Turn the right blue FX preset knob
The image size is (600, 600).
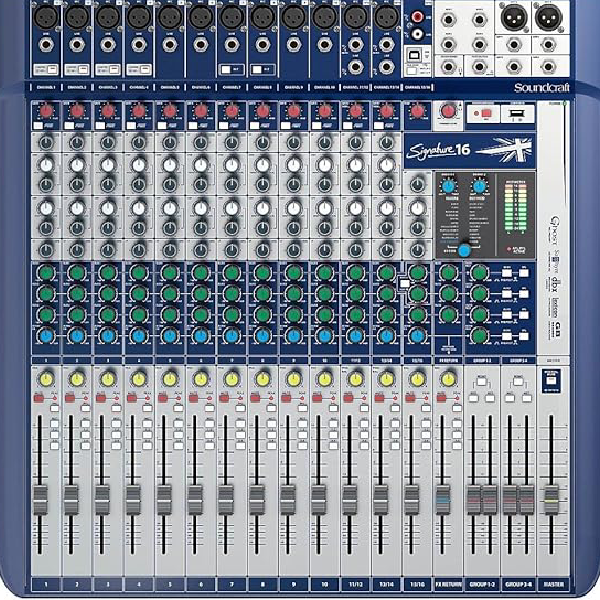tap(479, 187)
